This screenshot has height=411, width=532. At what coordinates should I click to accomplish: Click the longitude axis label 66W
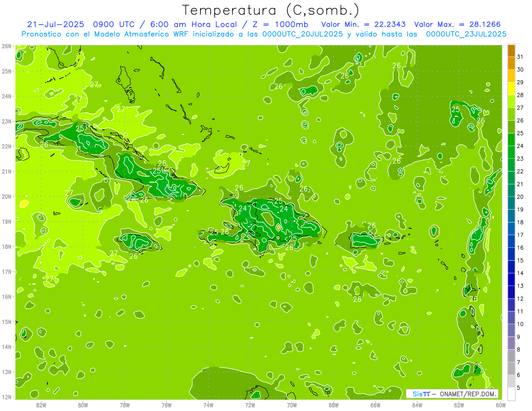click(376, 404)
